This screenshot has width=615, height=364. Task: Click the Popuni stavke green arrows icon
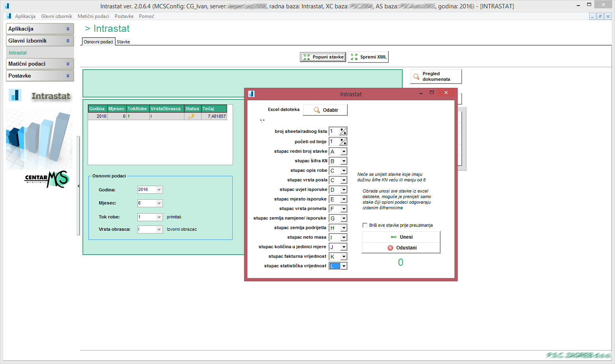tap(306, 57)
